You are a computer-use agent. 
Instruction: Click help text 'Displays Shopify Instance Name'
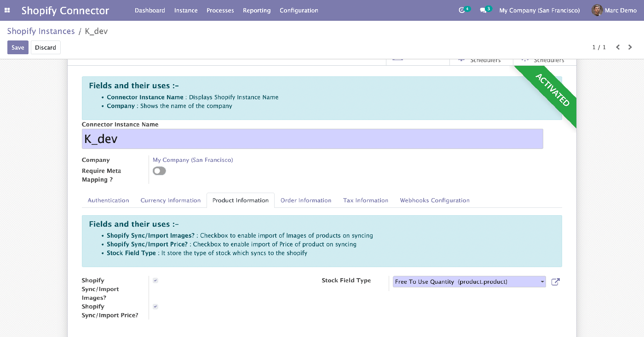click(x=234, y=97)
